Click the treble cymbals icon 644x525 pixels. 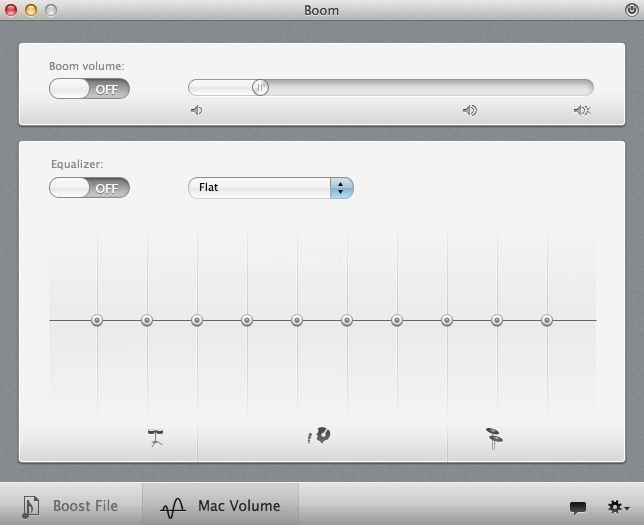click(494, 438)
